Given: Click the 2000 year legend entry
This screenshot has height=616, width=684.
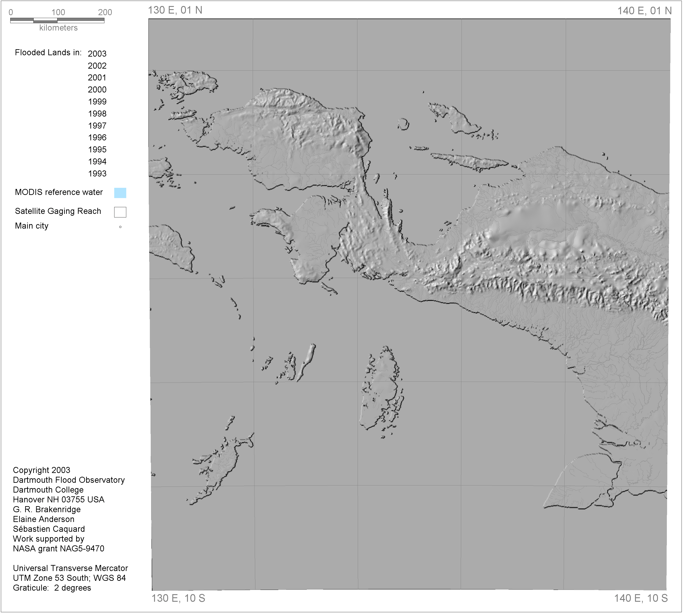Looking at the screenshot, I should point(97,90).
